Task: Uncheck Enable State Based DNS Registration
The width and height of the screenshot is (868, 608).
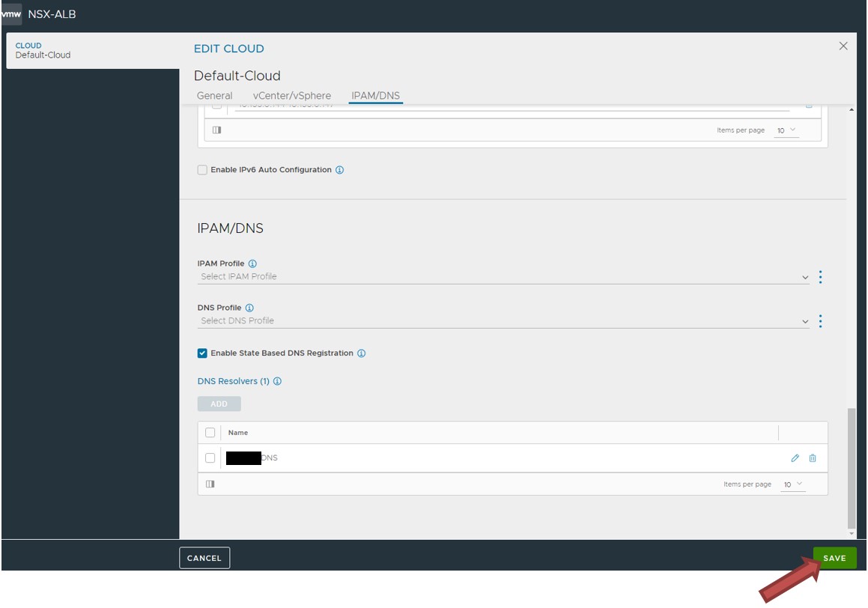Action: pyautogui.click(x=203, y=353)
